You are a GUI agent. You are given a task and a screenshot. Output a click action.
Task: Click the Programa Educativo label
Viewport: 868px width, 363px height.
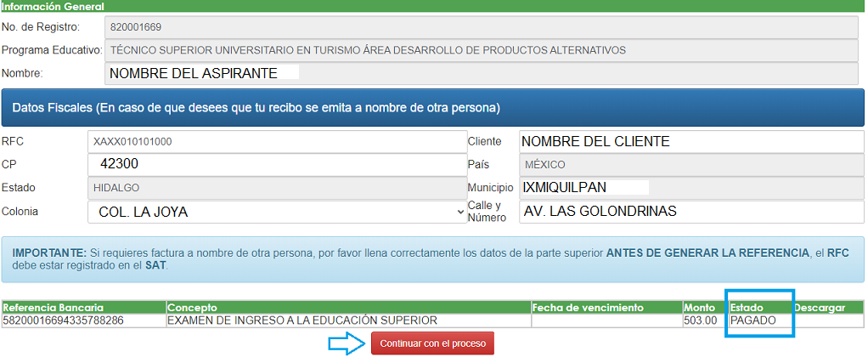tap(52, 50)
